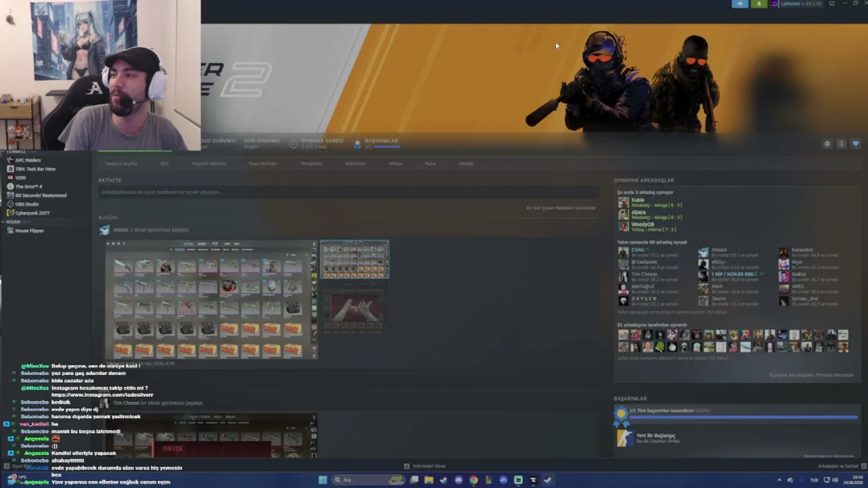Open File Explorer from the taskbar
This screenshot has height=488, width=868.
click(429, 480)
